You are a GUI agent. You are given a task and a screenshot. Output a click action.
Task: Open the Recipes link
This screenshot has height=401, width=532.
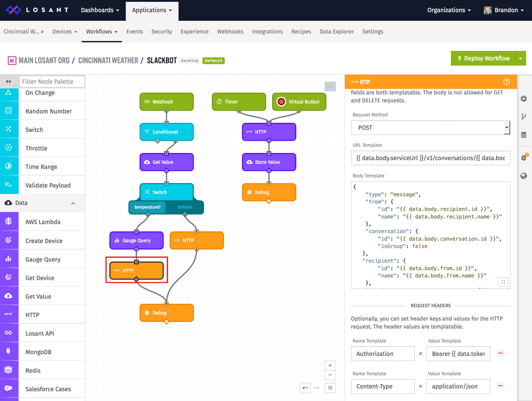[x=301, y=31]
